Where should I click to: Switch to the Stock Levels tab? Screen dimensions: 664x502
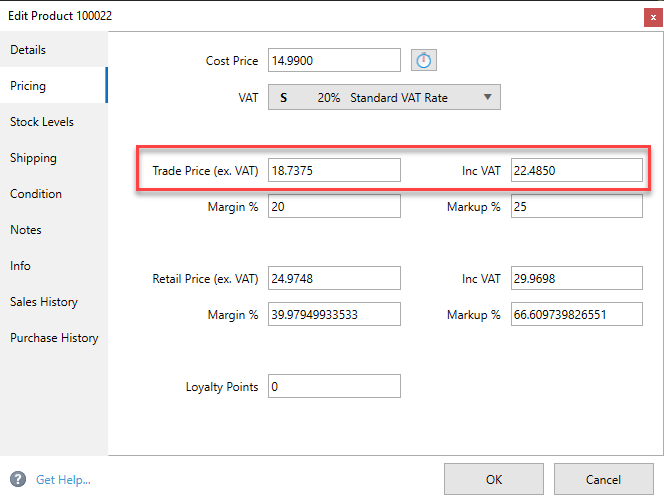[x=42, y=122]
